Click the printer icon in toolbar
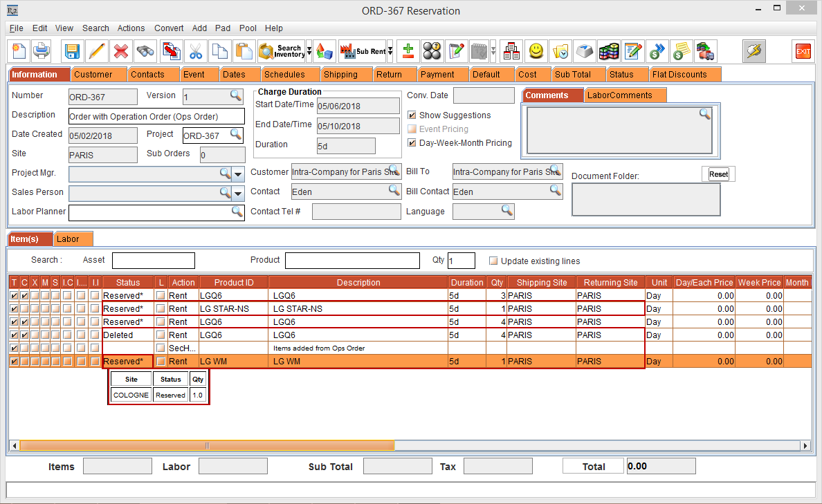The width and height of the screenshot is (822, 504). 42,51
